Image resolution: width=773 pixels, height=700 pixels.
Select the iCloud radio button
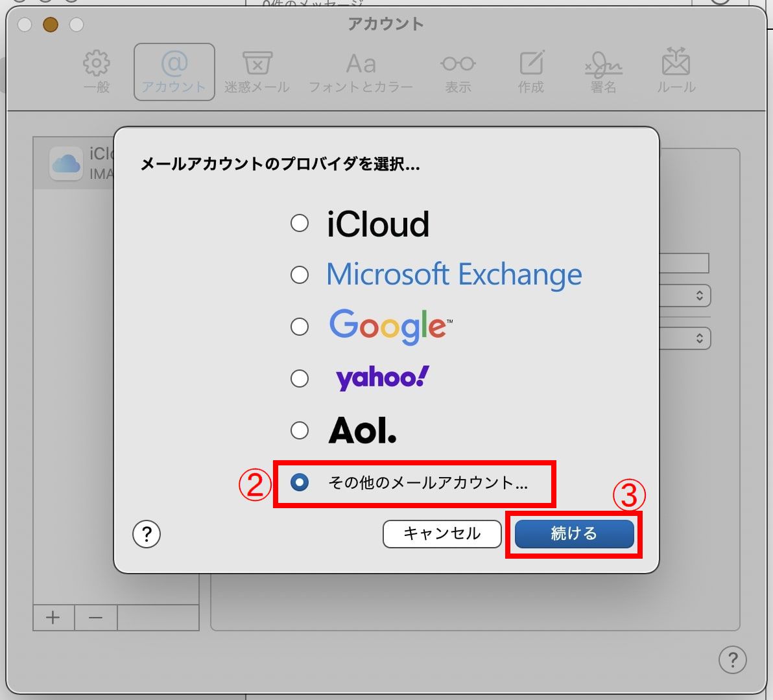pyautogui.click(x=299, y=223)
